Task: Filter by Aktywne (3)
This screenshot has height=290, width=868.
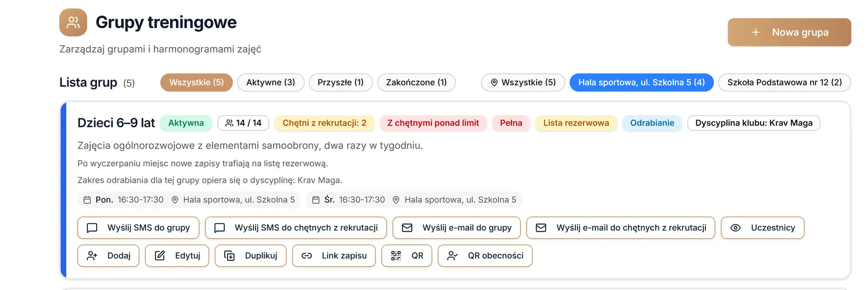Action: [x=270, y=83]
